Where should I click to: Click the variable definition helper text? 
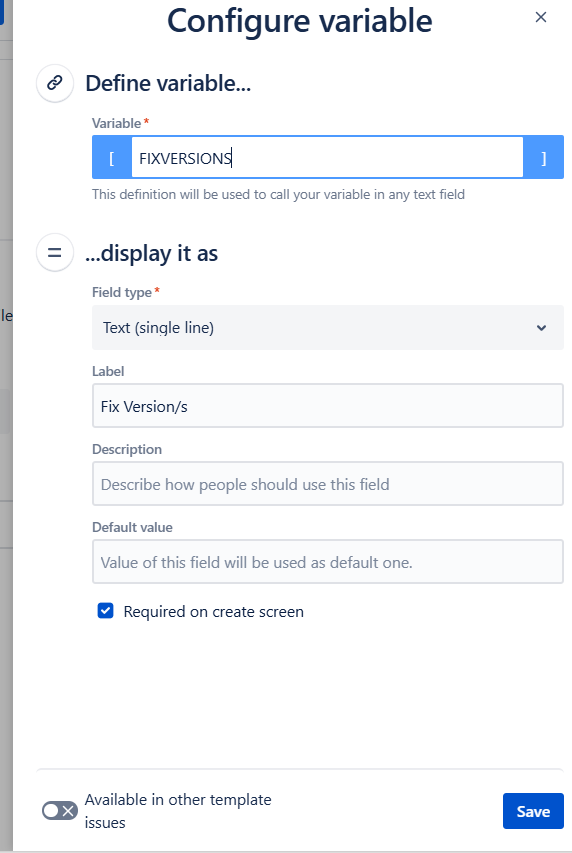(278, 195)
